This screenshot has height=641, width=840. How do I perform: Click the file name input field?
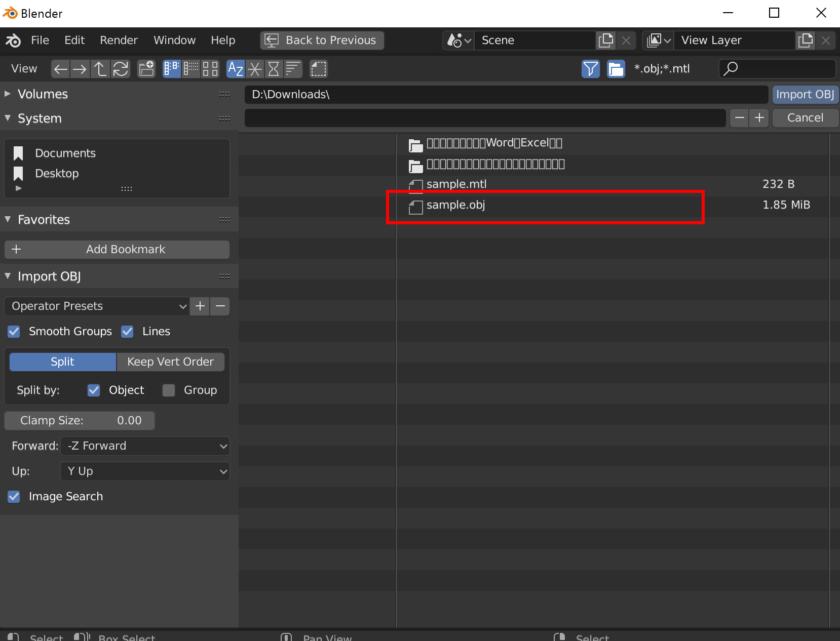click(485, 118)
